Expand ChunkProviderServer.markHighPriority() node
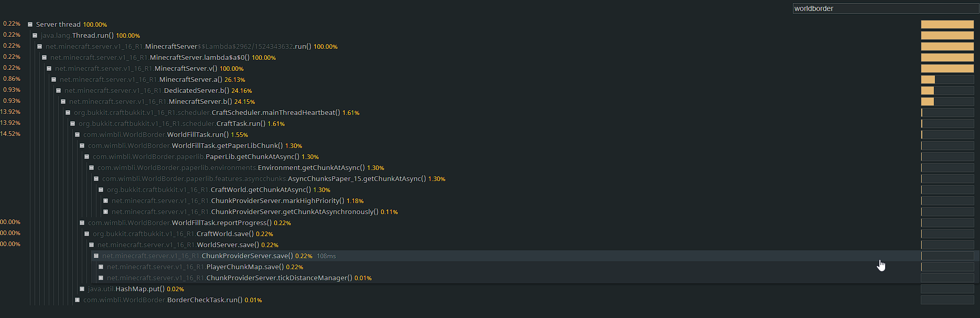 (x=106, y=201)
